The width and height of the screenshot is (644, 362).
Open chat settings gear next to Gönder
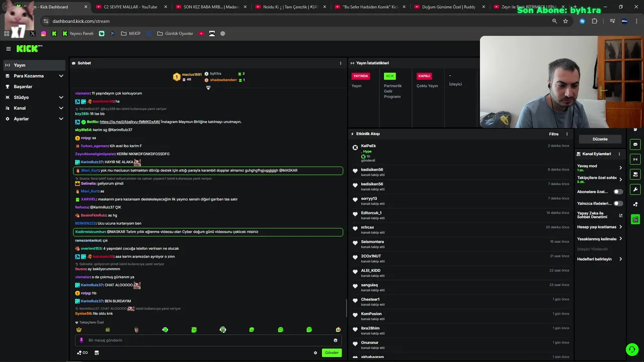coord(315,353)
